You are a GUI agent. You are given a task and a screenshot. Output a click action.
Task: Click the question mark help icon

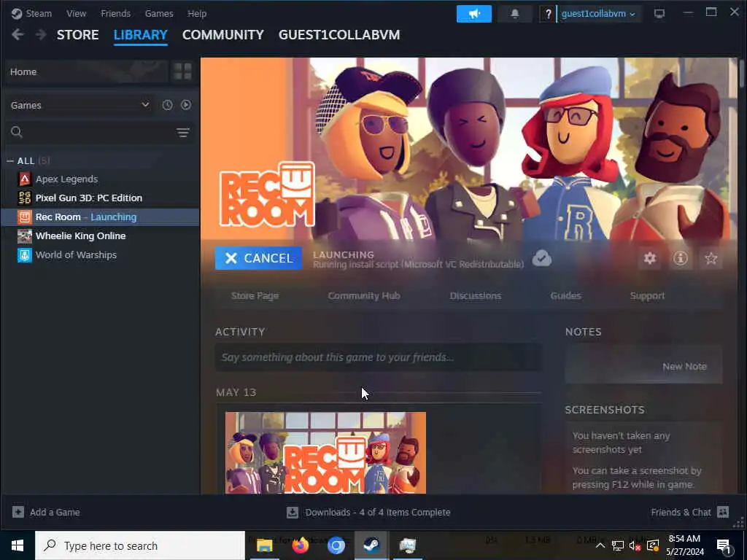pyautogui.click(x=548, y=14)
